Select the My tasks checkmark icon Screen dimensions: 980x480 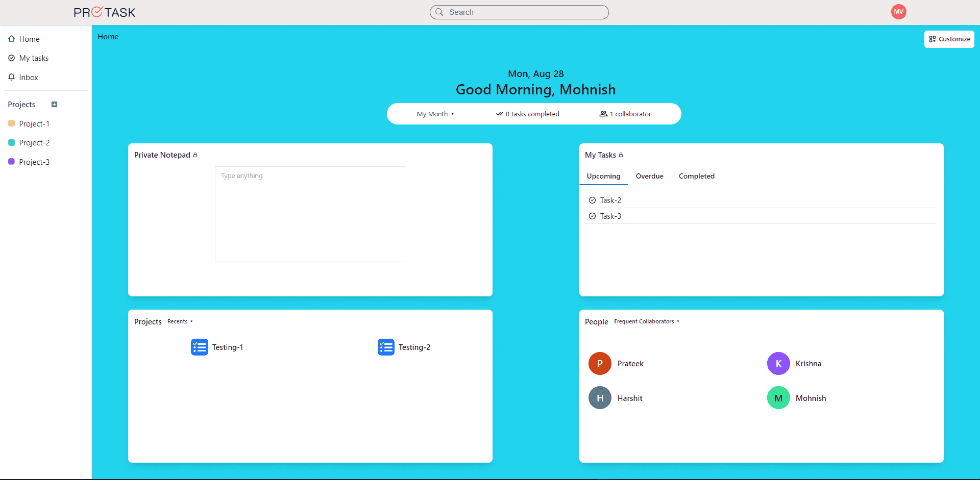pos(11,58)
